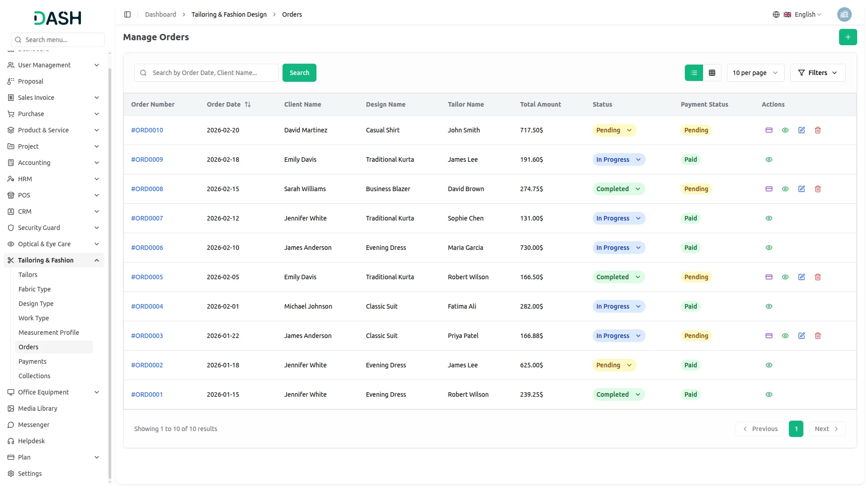Delete order #ORD0003 with the trash icon
Screen dimensions: 868x488
(817, 336)
